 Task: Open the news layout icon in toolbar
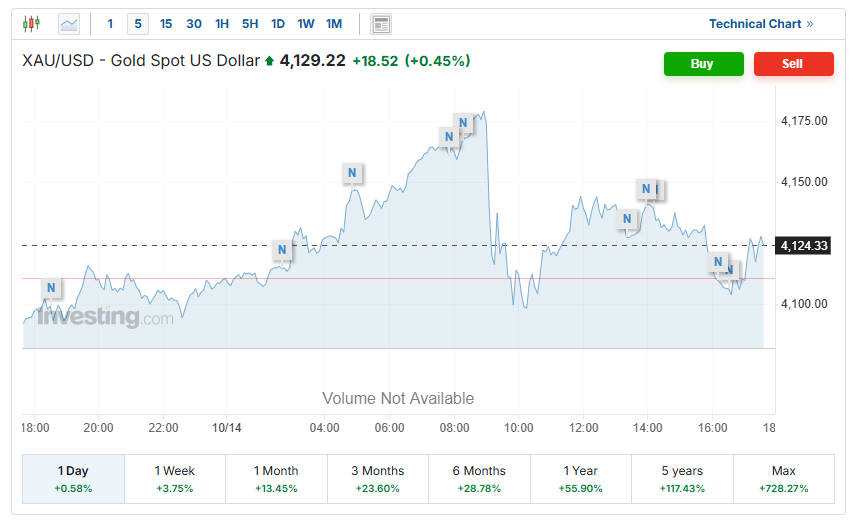pos(380,24)
